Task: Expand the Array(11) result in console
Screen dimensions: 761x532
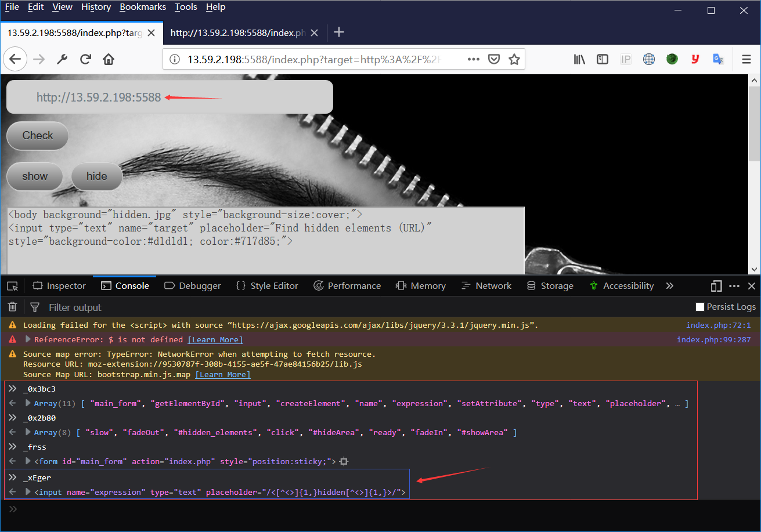Action: click(27, 403)
